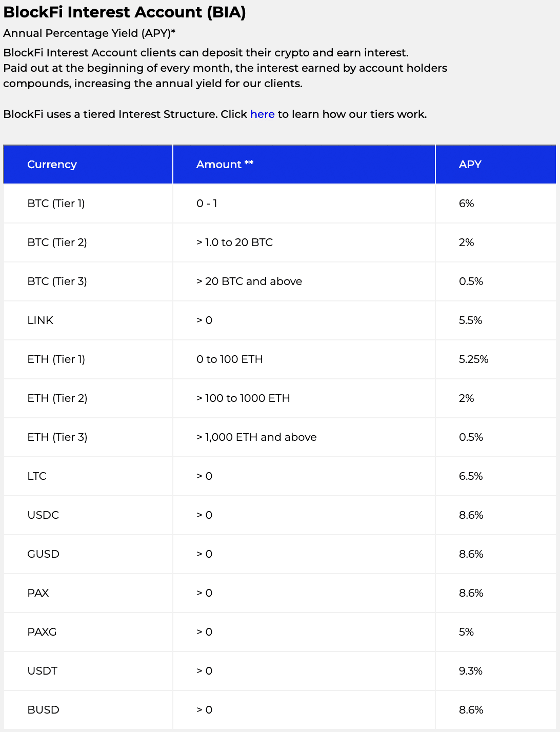560x732 pixels.
Task: Click the USDC currency cell
Action: (x=88, y=515)
